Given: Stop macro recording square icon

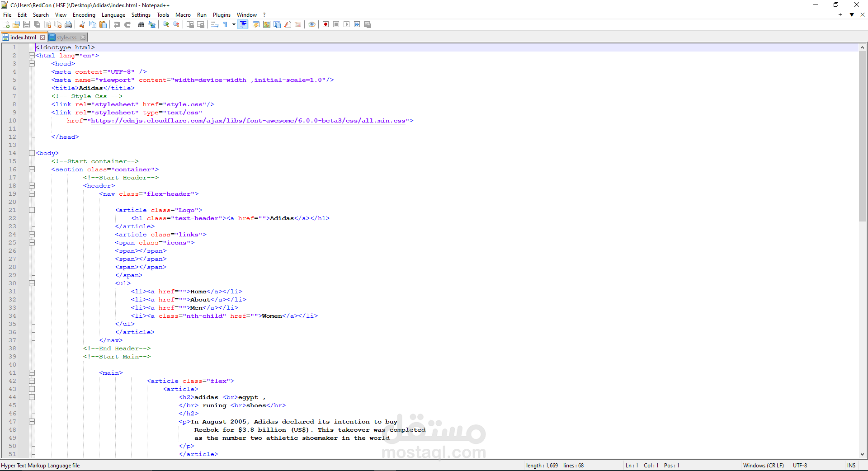Looking at the screenshot, I should pos(336,24).
